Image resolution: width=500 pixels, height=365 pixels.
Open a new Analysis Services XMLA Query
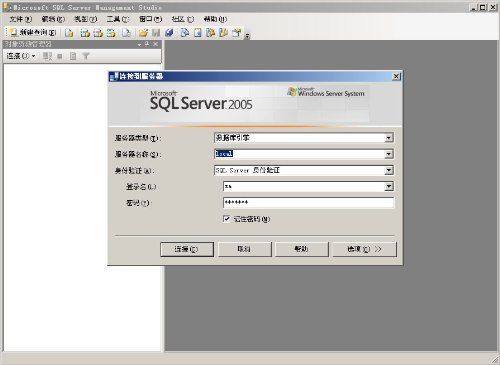111,33
